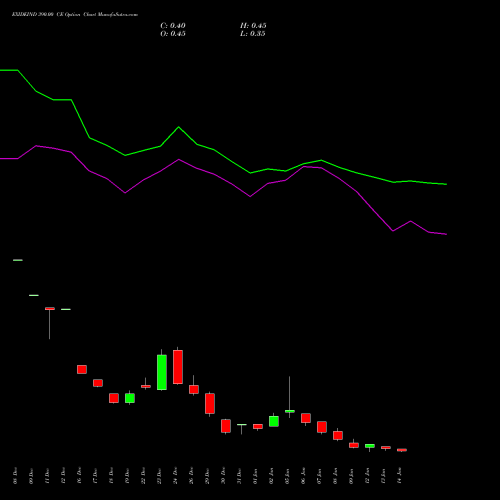Click the chart title text at top left
Image resolution: width=500 pixels, height=500 pixels.
coord(75,15)
